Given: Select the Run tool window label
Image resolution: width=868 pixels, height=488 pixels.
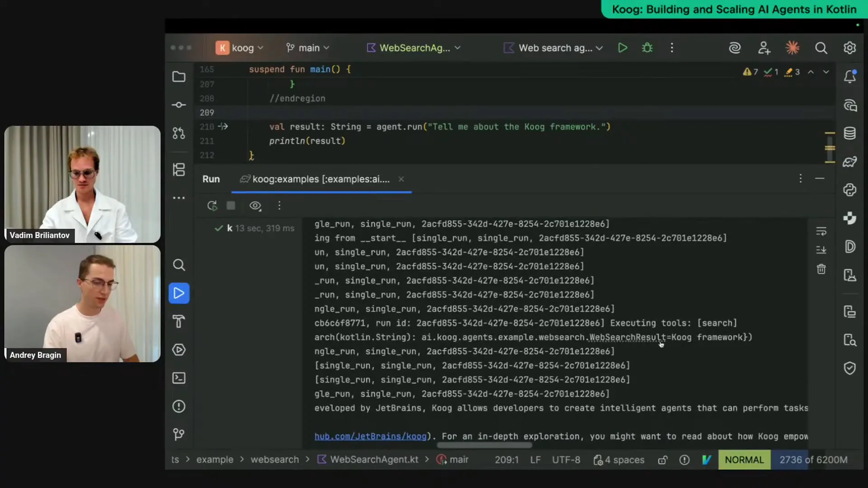Looking at the screenshot, I should click(x=211, y=179).
